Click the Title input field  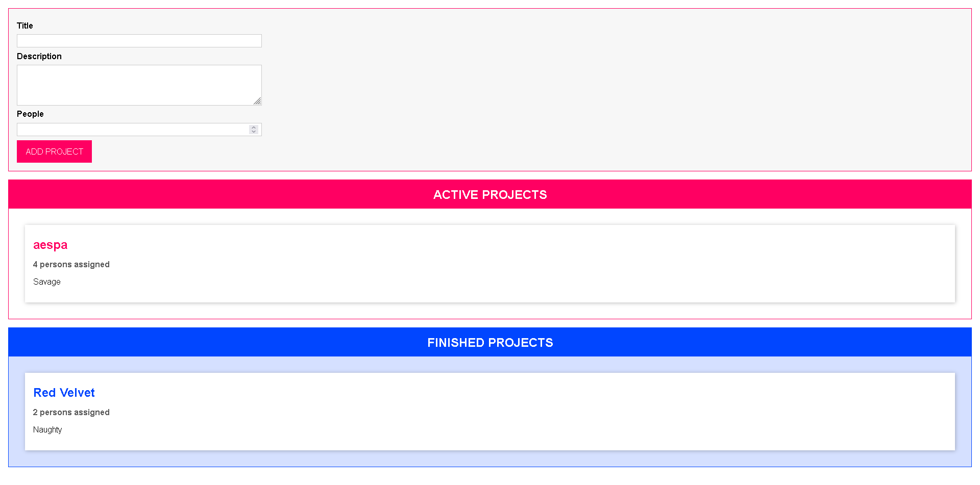coord(139,40)
